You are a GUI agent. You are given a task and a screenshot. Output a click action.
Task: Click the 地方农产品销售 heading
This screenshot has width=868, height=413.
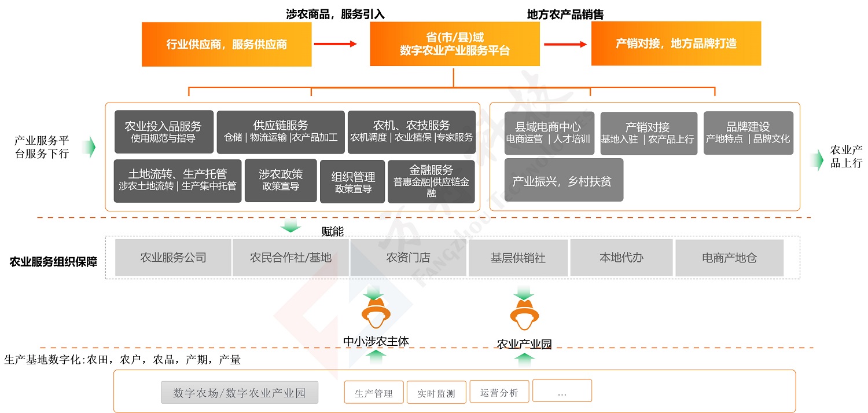(x=565, y=14)
